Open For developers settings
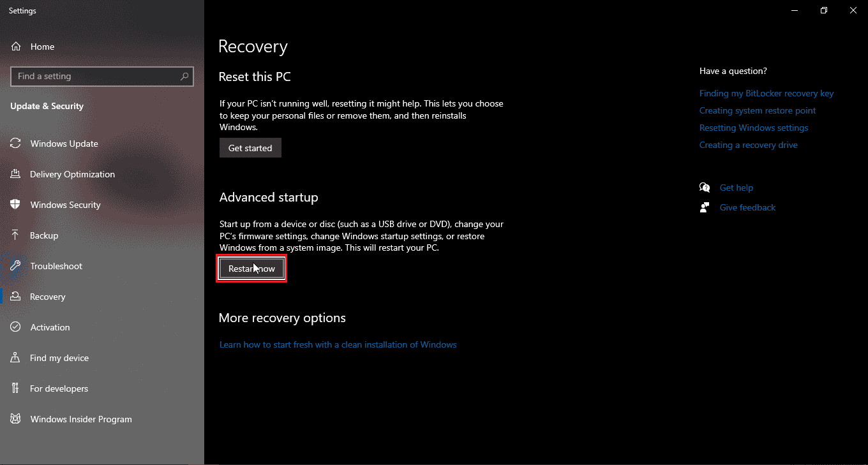868x465 pixels. point(102,388)
